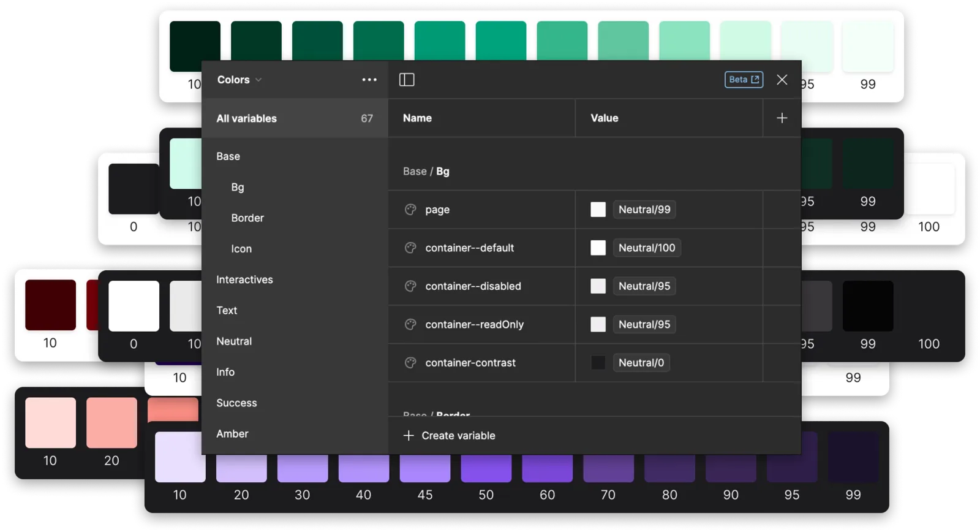
Task: Click the palette icon beside container--default
Action: click(410, 248)
